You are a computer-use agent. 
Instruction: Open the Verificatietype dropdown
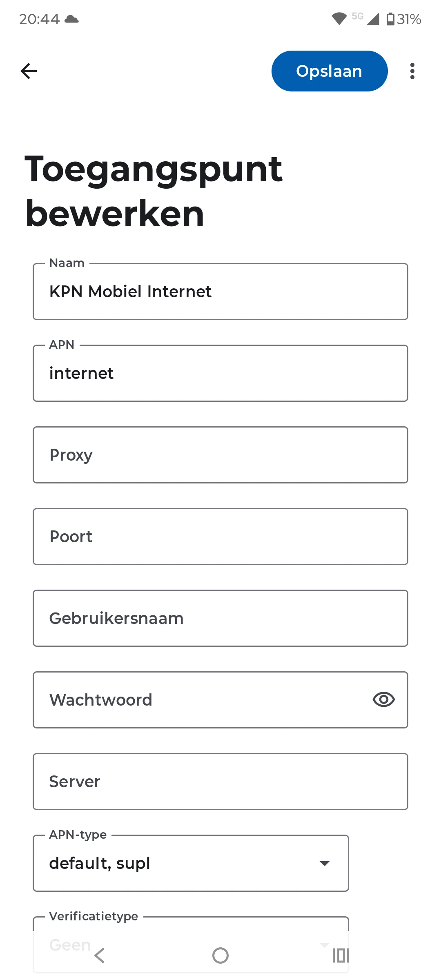[190, 939]
